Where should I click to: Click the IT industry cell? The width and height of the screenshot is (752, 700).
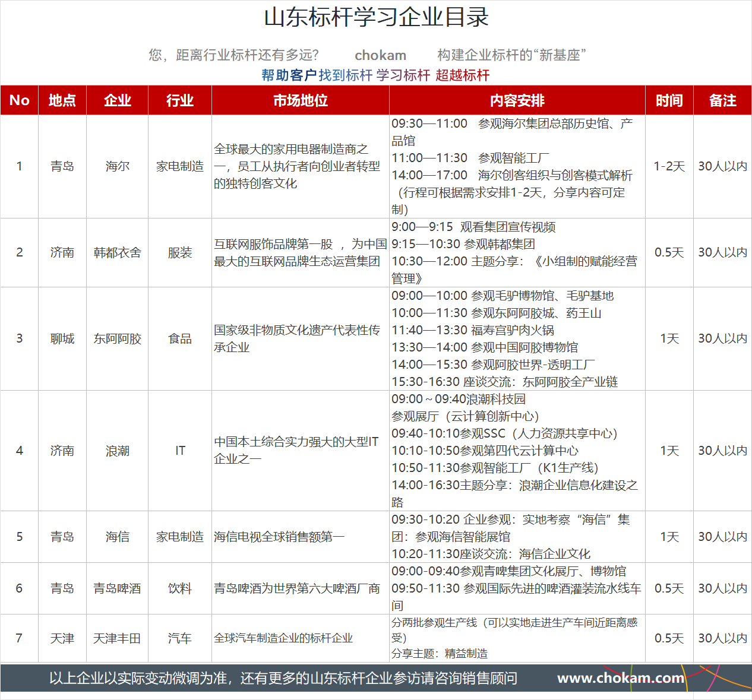click(x=179, y=451)
